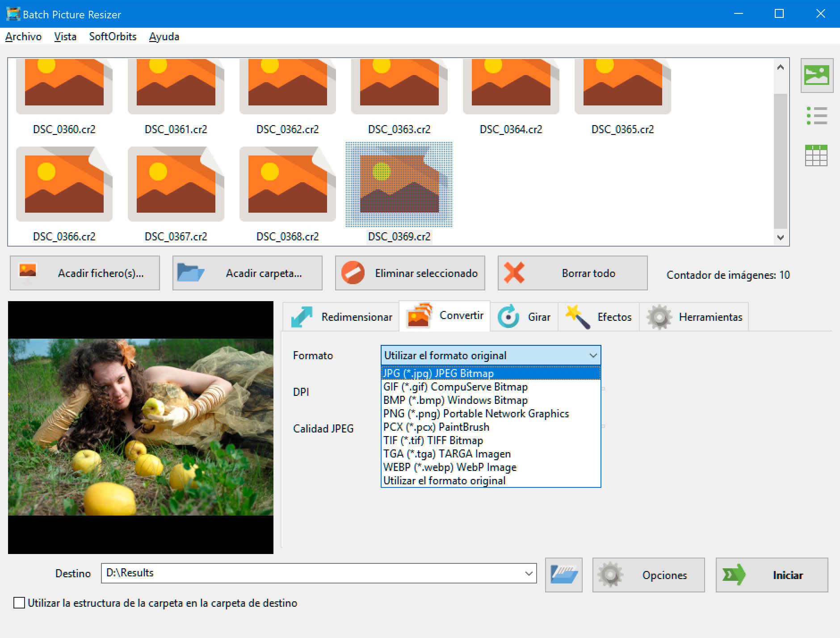Open the Archivo menu

[x=23, y=36]
